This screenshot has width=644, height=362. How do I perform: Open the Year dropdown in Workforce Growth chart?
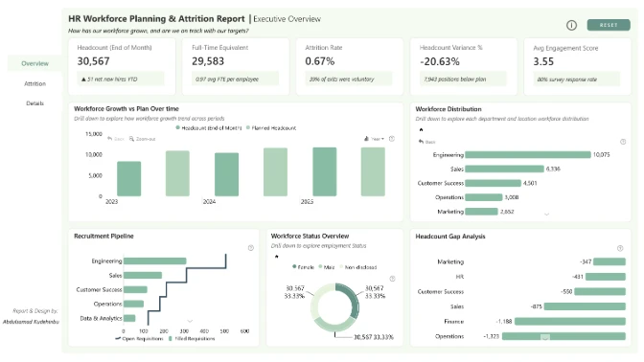click(374, 139)
